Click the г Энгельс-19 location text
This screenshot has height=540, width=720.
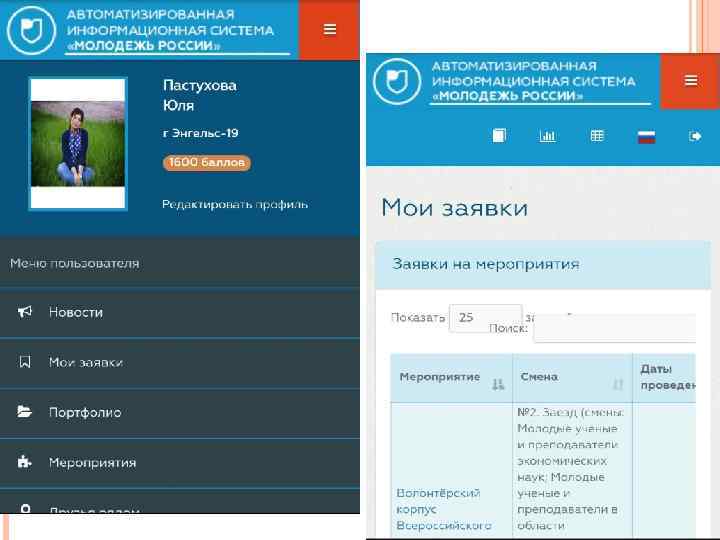(x=201, y=133)
